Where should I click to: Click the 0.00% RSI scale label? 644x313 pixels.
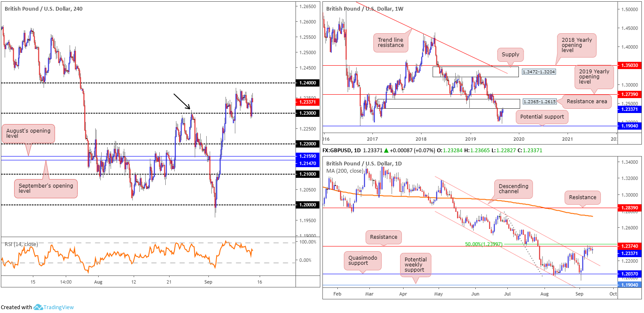[305, 260]
